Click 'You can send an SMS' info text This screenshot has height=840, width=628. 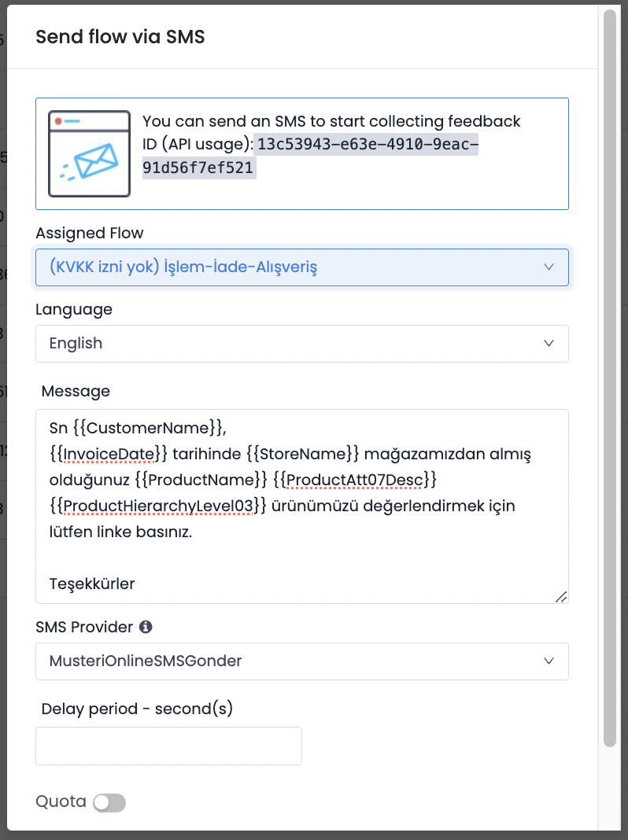331,121
